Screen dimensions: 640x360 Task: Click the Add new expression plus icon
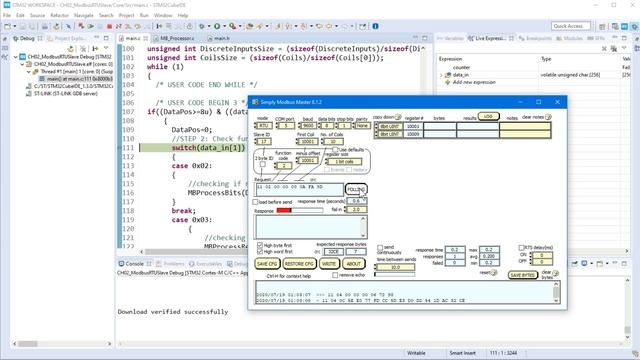click(x=448, y=82)
